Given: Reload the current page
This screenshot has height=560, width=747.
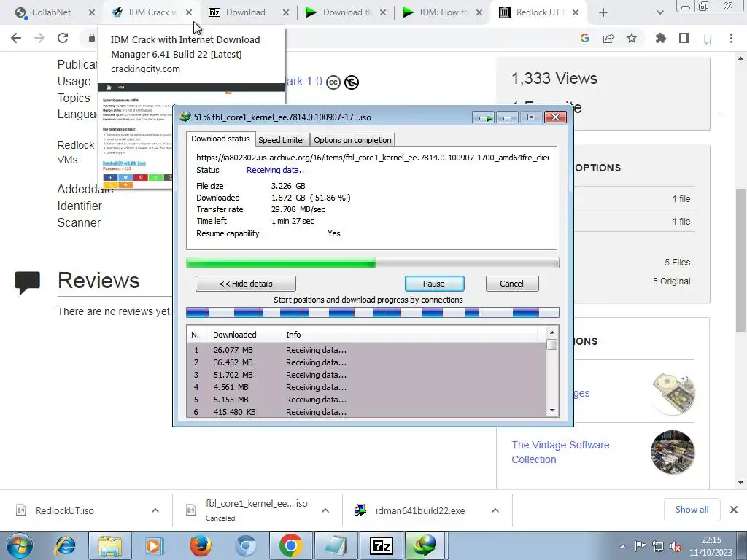Looking at the screenshot, I should (x=63, y=38).
